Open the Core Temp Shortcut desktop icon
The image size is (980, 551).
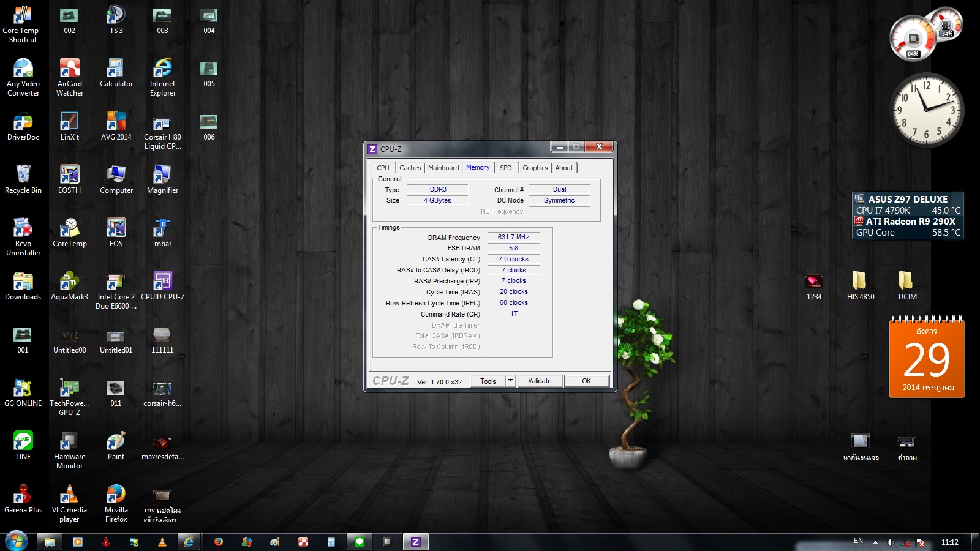[23, 24]
